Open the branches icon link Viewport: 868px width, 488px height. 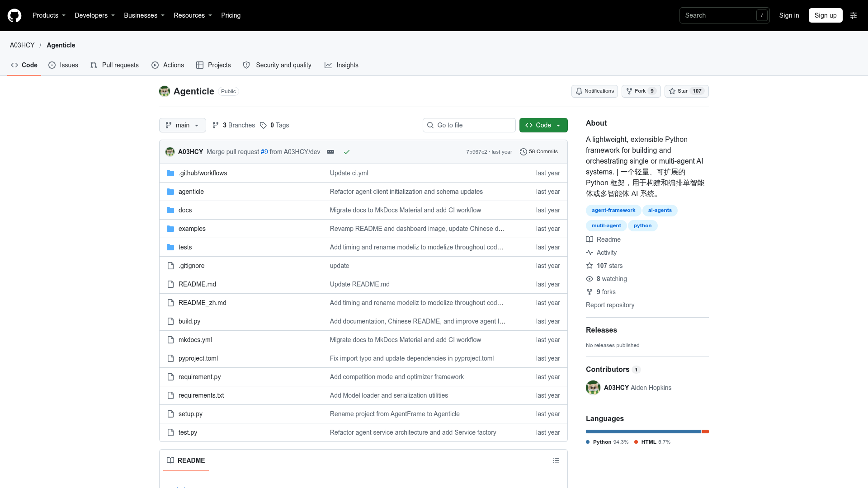[x=216, y=125]
